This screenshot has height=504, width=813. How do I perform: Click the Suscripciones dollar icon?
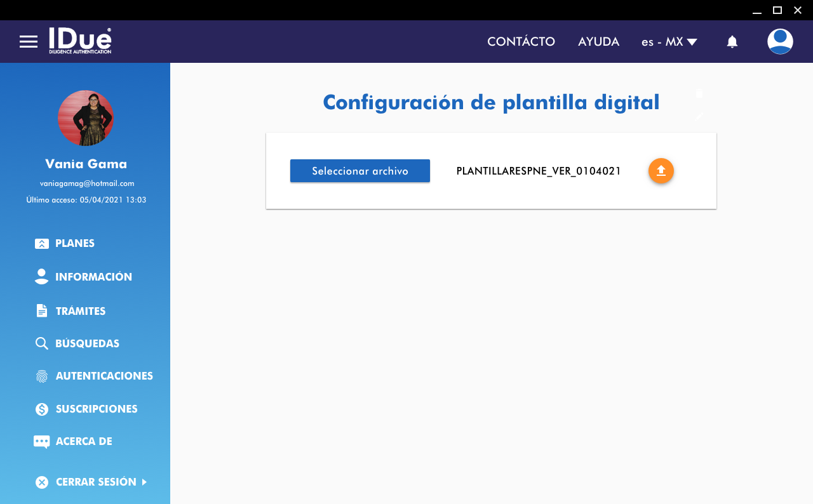[42, 409]
